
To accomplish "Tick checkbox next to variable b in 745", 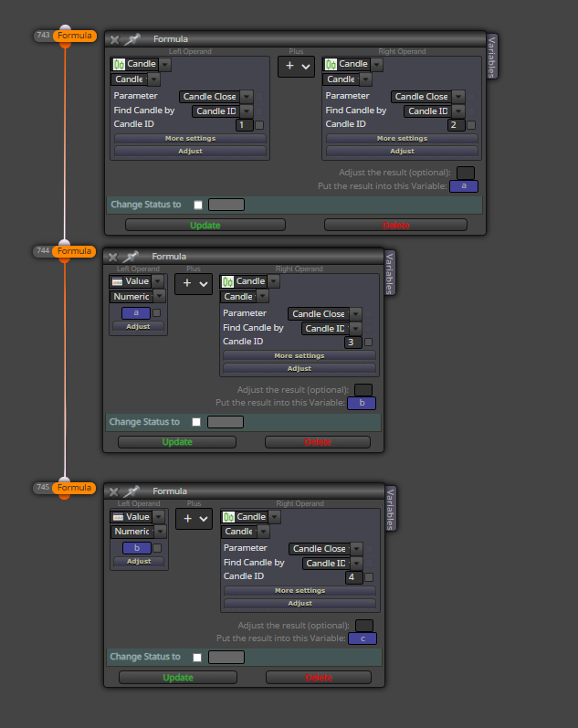I will click(x=157, y=548).
